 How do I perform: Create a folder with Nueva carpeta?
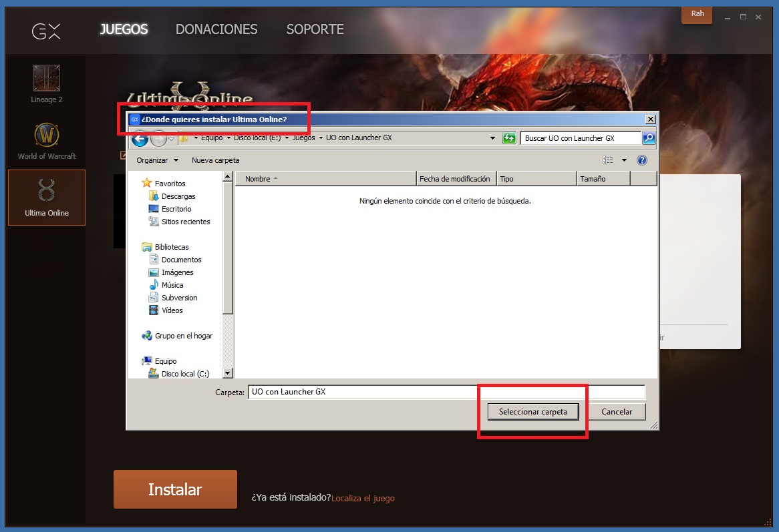pos(216,160)
